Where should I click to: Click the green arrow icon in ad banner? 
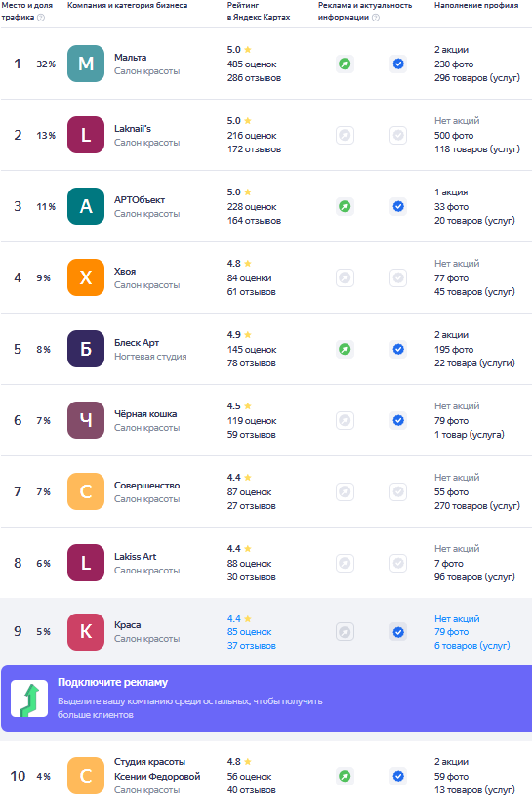point(29,699)
